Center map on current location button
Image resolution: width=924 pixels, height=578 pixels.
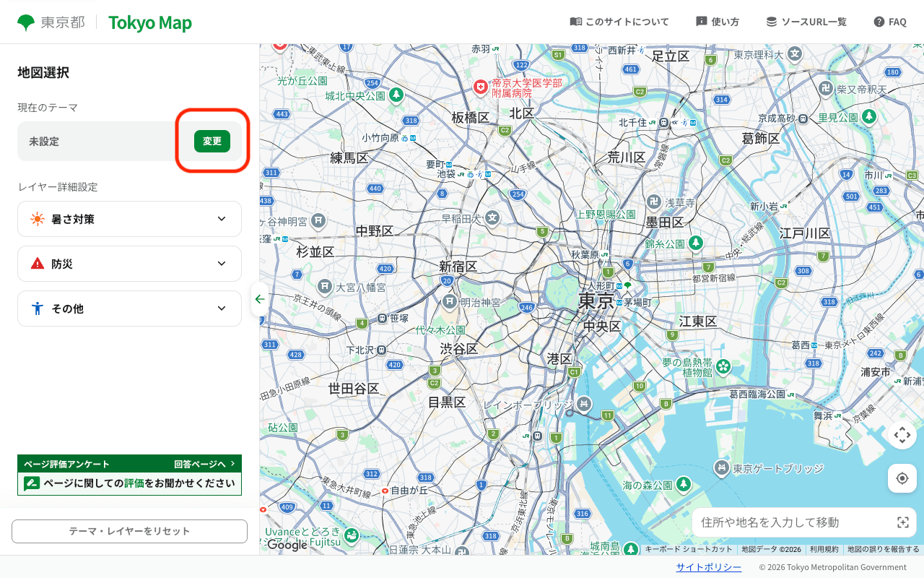tap(902, 478)
